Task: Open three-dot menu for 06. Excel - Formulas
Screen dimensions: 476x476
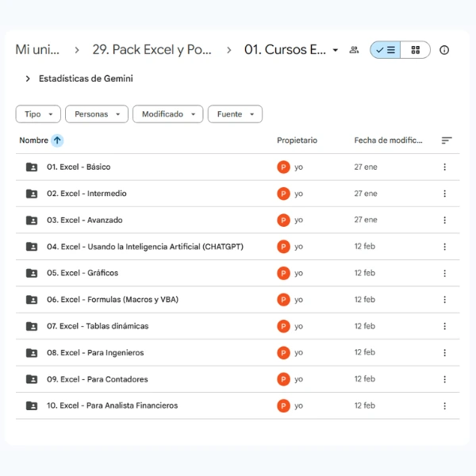Action: 445,300
